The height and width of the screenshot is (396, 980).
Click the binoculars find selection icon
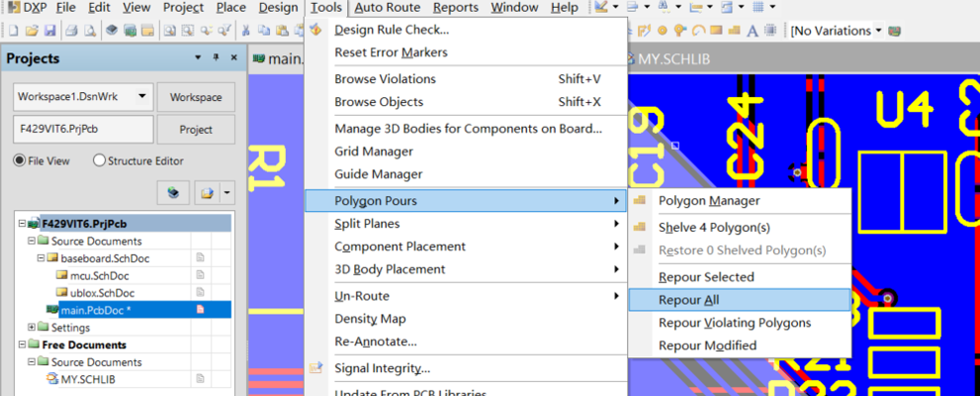663,8
